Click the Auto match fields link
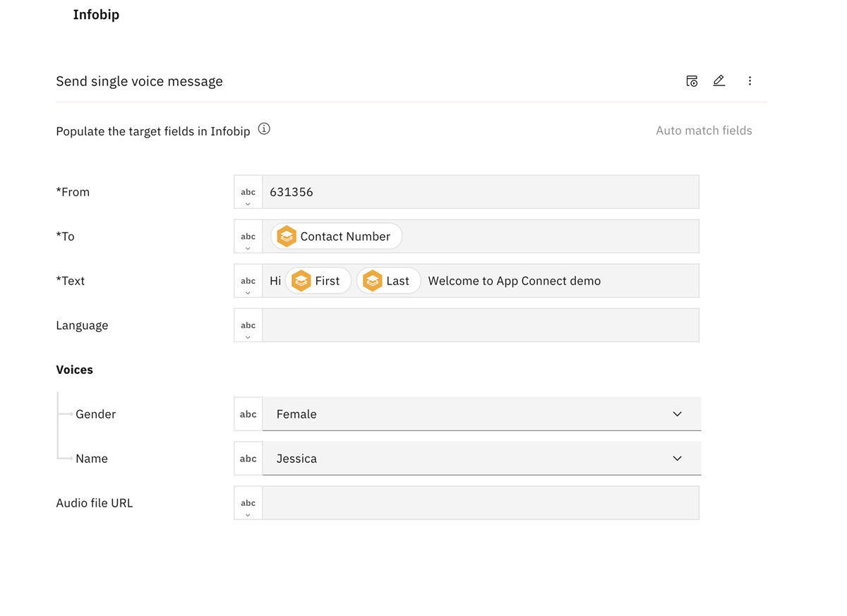This screenshot has height=616, width=847. [x=704, y=130]
